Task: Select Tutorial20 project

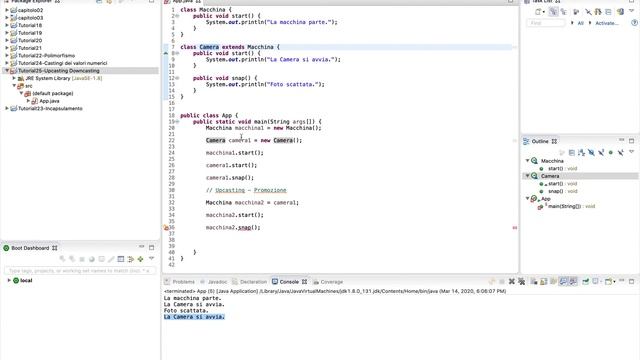Action: point(30,40)
